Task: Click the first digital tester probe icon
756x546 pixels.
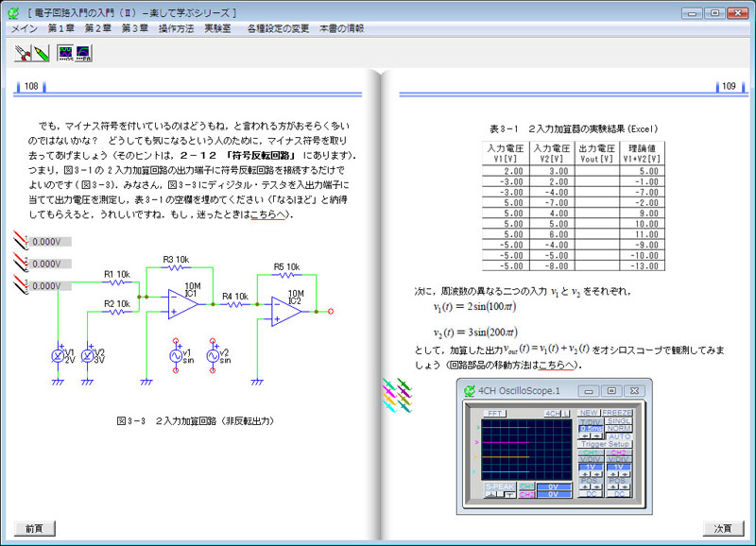Action: coord(20,241)
